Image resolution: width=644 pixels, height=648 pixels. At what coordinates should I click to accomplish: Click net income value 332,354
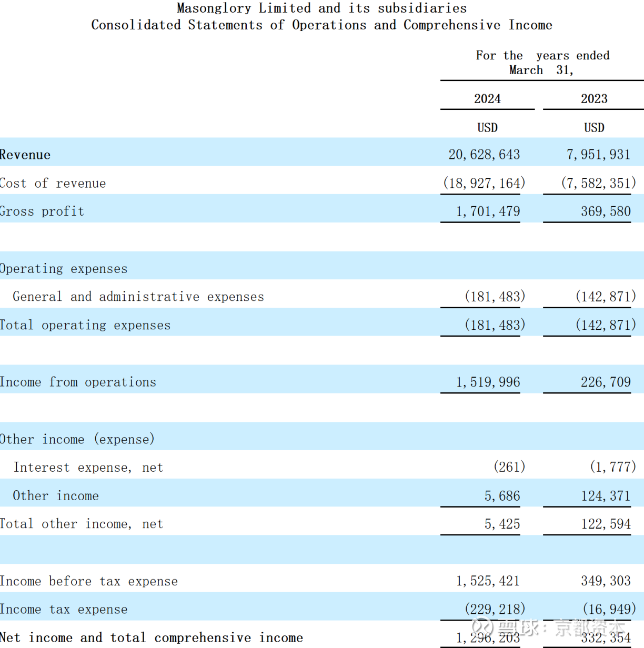[606, 637]
